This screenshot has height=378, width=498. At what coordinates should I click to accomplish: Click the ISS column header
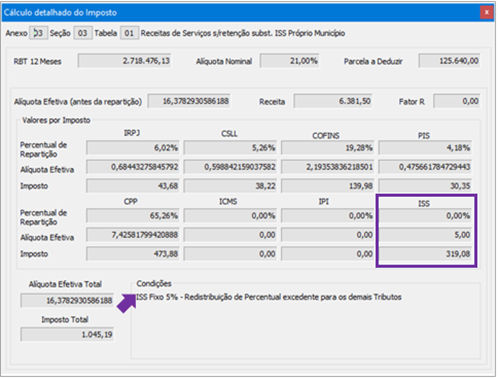[424, 203]
